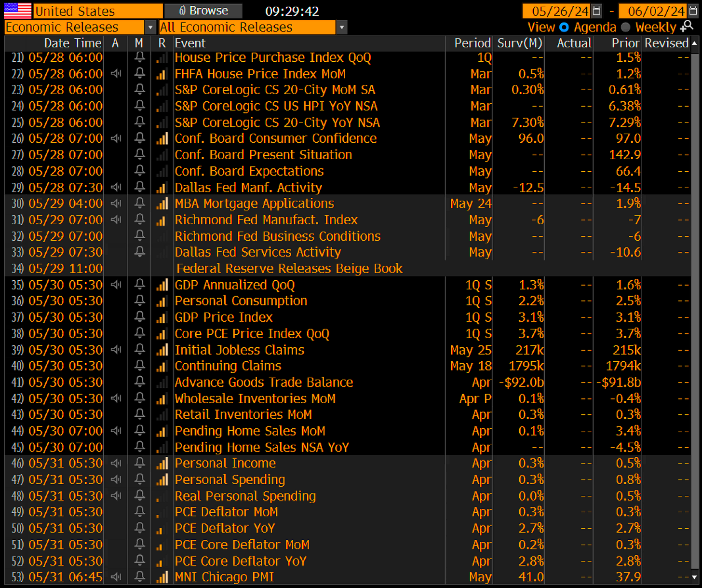This screenshot has width=702, height=588.
Task: Sort by the Prior column header
Action: [625, 43]
